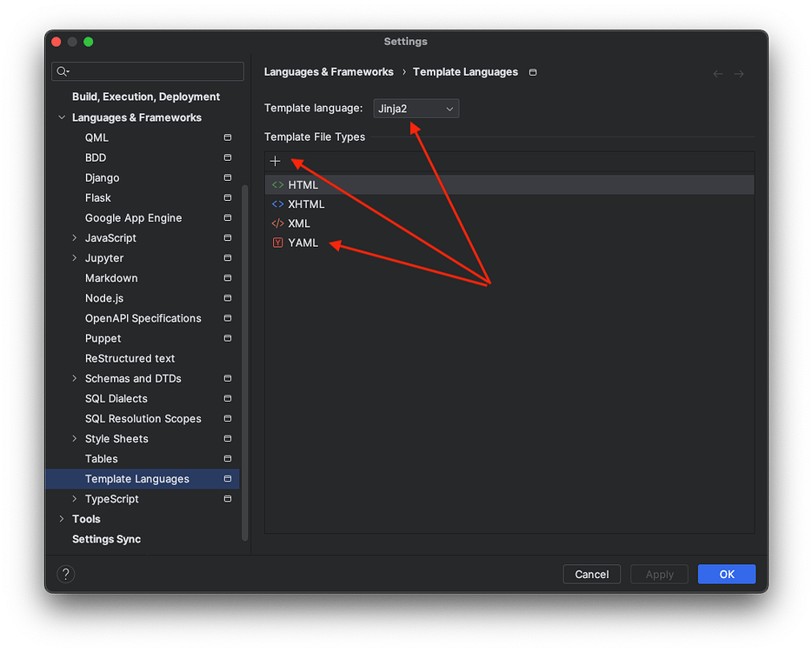Open the Template language dropdown showing Jinja2

[x=416, y=109]
